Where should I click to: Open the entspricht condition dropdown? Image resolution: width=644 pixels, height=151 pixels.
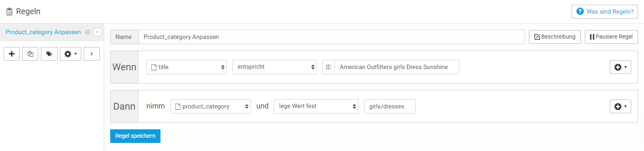(275, 67)
